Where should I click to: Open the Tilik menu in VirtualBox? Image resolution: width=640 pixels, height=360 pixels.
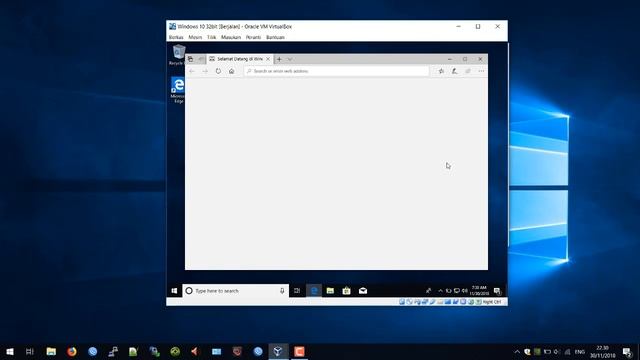coord(211,37)
